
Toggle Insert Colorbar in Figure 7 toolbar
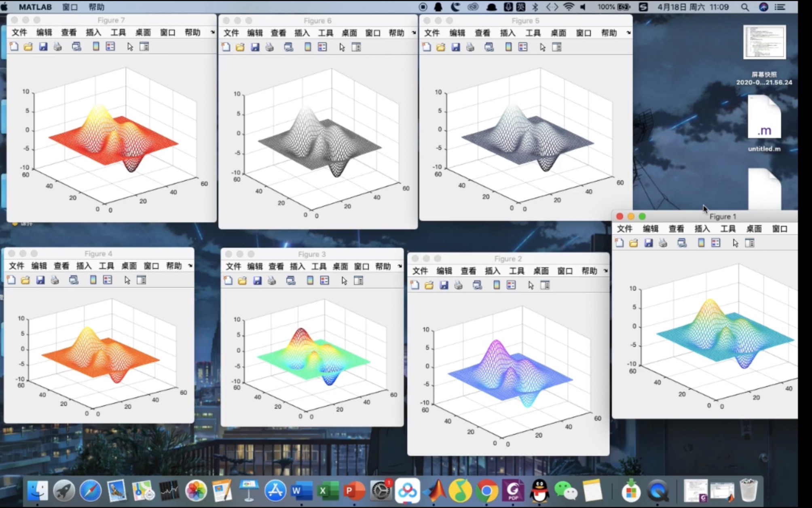[96, 47]
